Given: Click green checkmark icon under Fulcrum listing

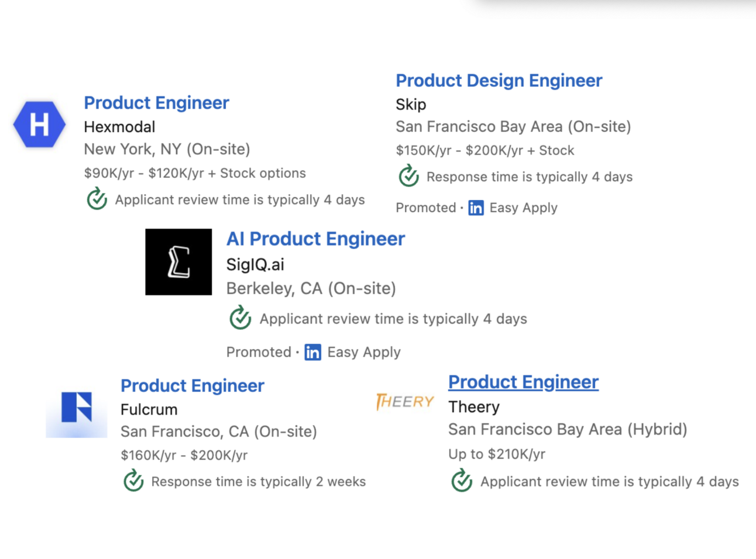Looking at the screenshot, I should tap(134, 481).
